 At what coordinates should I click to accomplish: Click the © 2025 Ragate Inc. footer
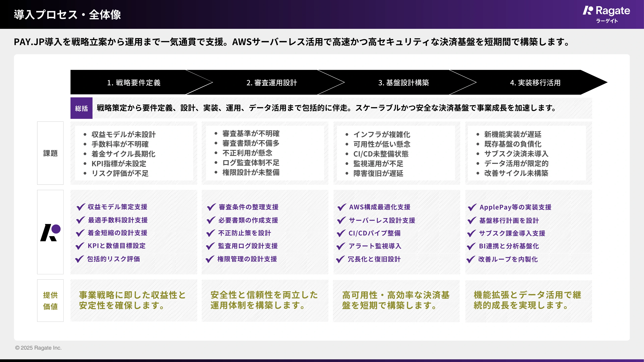38,348
